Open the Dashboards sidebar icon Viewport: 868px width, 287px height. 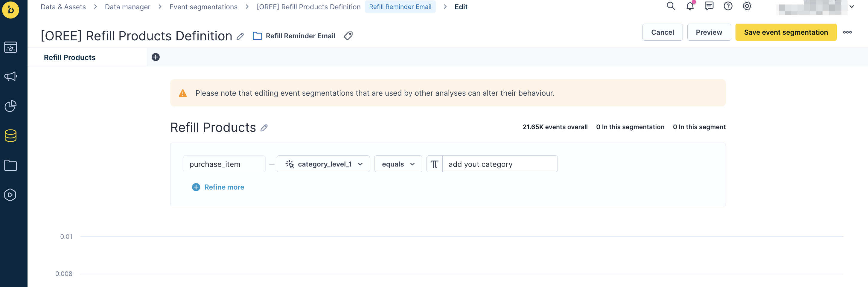(x=10, y=47)
